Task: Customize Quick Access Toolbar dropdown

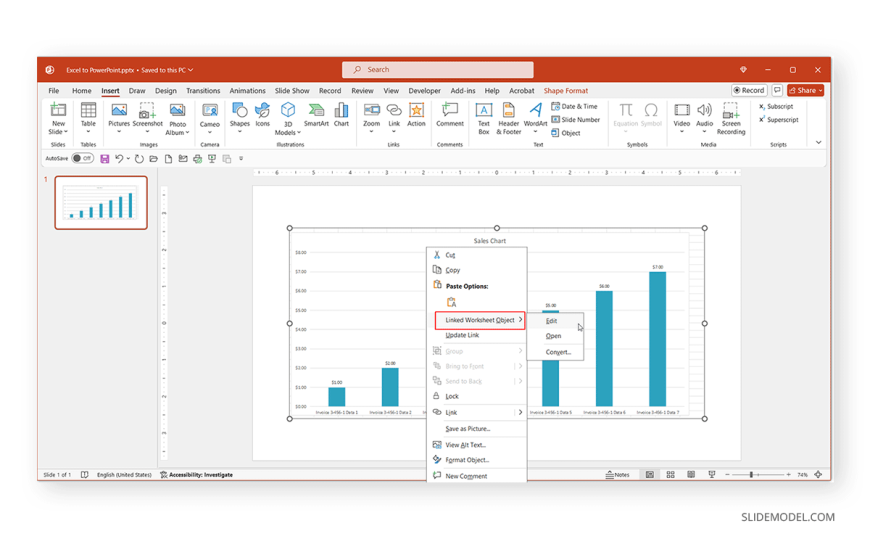Action: pos(241,159)
